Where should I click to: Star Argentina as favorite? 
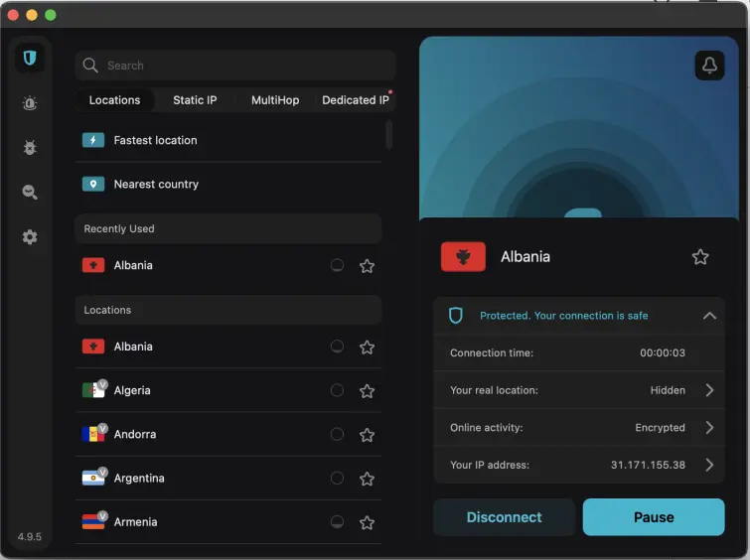367,479
